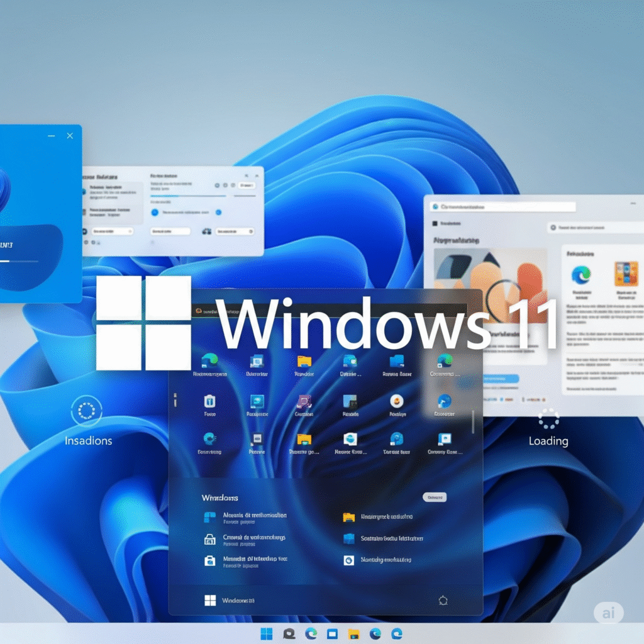Viewport: 644px width, 644px height.
Task: Open the Start button on the taskbar
Action: (266, 634)
